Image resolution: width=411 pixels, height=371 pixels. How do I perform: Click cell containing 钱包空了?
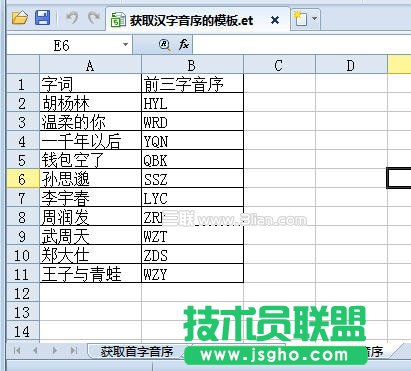point(90,160)
